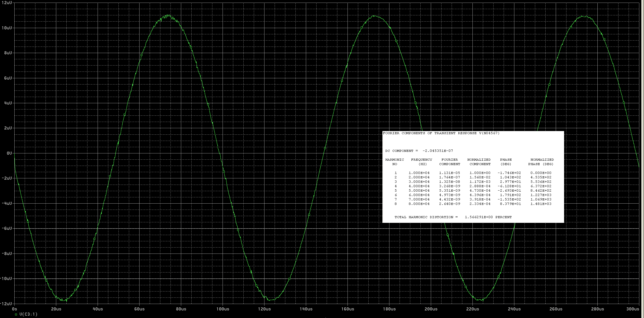This screenshot has width=644, height=318.
Task: Click the 12uV label on the Y axis
Action: (7, 3)
